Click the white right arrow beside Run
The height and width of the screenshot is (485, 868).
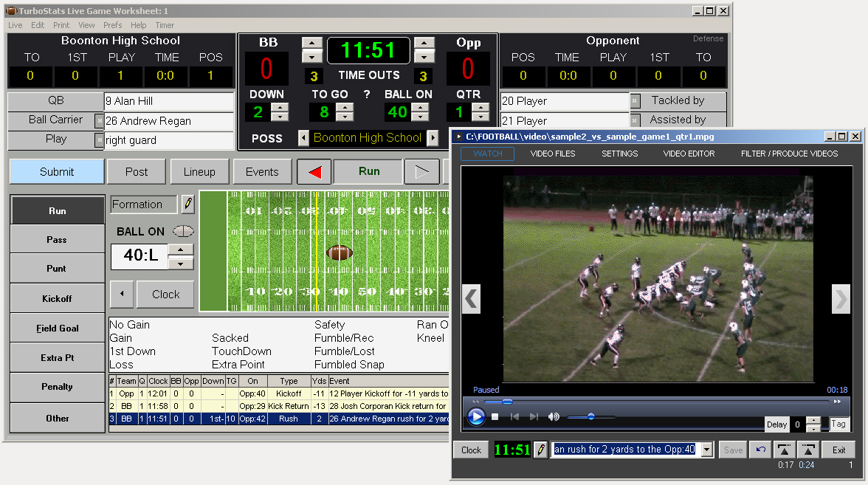422,172
